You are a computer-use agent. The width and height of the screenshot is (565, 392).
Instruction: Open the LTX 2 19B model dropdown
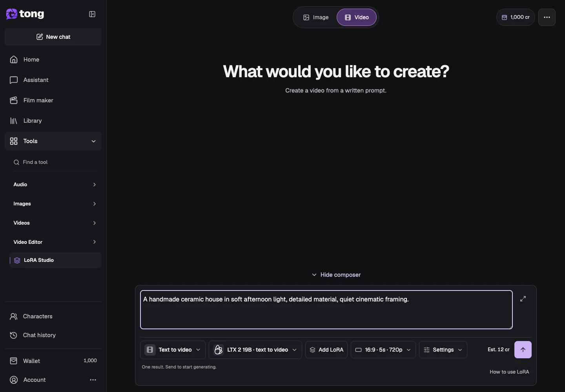[255, 350]
